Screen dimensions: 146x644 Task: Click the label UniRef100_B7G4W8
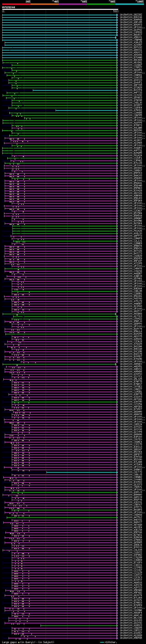[131, 58]
